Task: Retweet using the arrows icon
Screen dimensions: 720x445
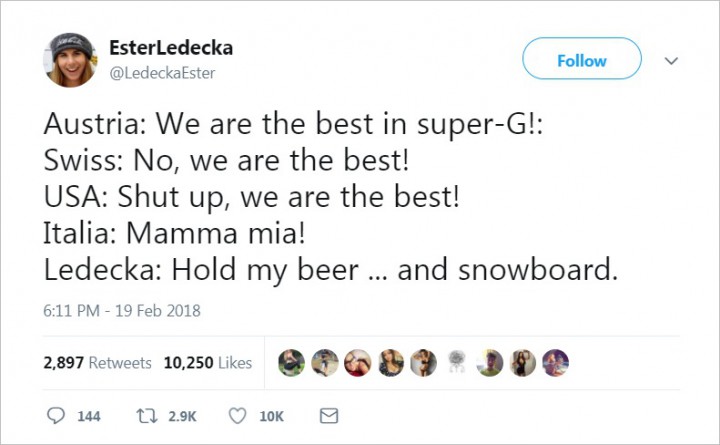Action: [x=147, y=416]
